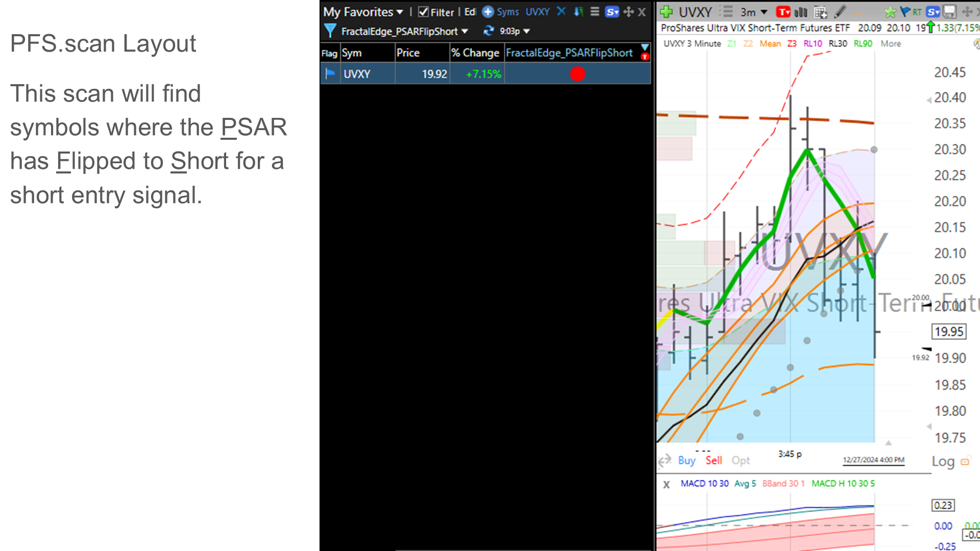Click the blue flag icon on the chart toolbar
This screenshot has width=980, height=551.
click(x=904, y=11)
